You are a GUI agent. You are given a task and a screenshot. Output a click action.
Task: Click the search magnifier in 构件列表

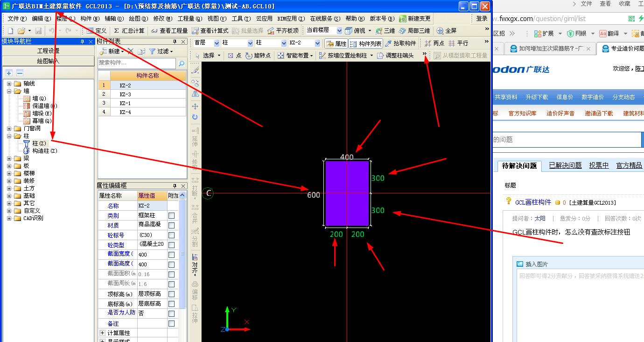(x=182, y=63)
